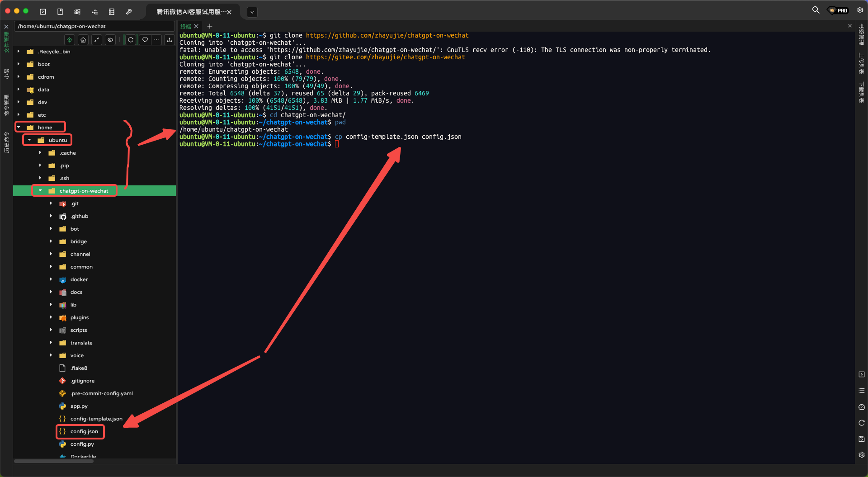
Task: Add a new terminal tab with plus
Action: pos(210,26)
